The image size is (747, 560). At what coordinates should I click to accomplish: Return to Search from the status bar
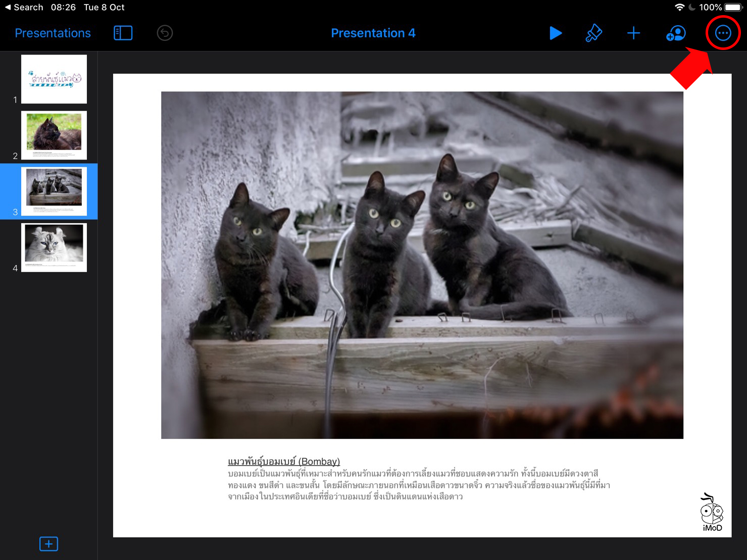pos(24,7)
